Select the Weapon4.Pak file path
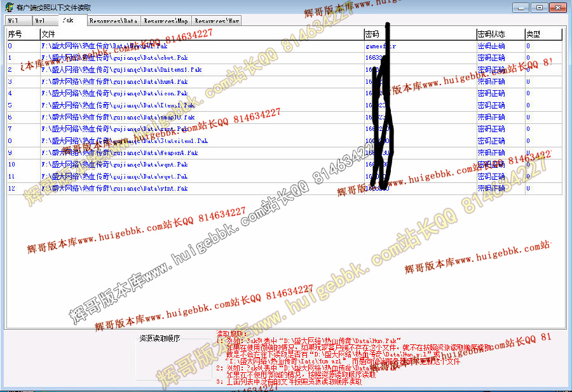The image size is (572, 392). point(119,152)
